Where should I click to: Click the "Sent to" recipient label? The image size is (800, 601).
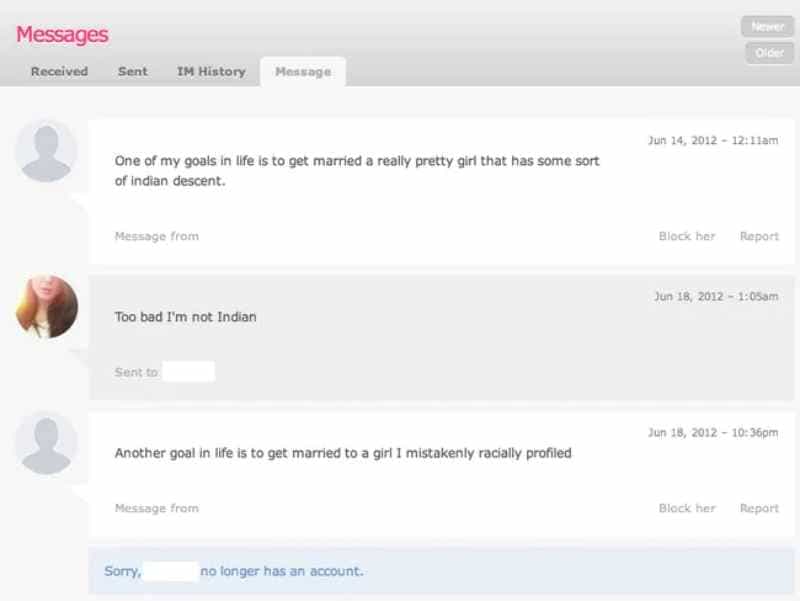point(137,373)
